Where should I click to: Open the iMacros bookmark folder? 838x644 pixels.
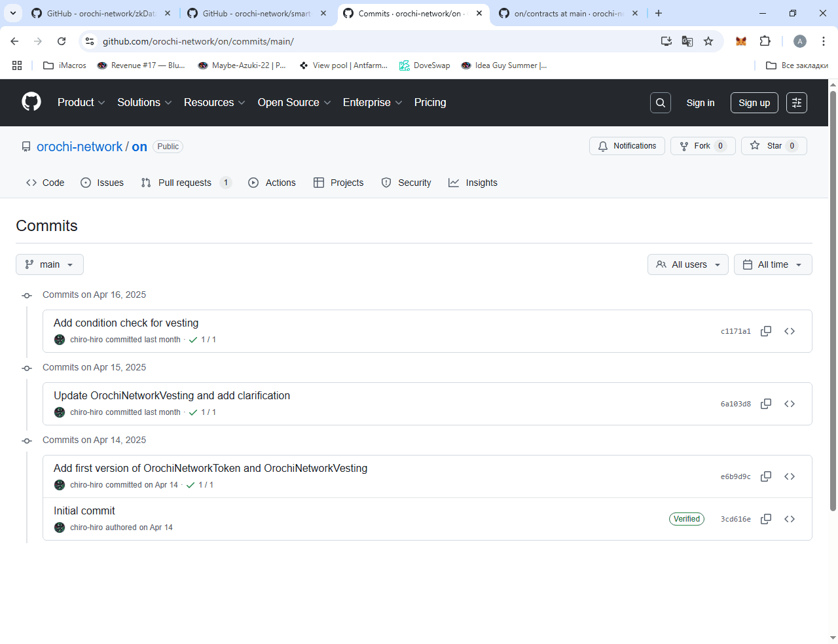pyautogui.click(x=65, y=65)
